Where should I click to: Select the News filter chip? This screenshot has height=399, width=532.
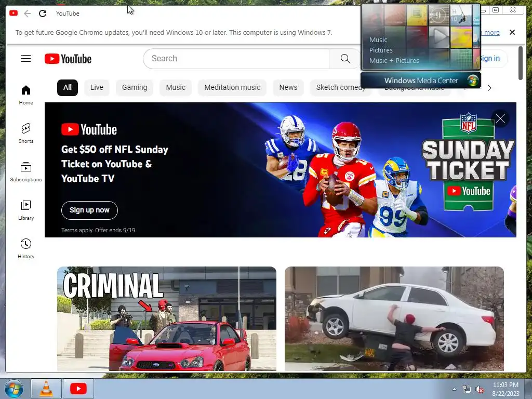[x=288, y=87]
